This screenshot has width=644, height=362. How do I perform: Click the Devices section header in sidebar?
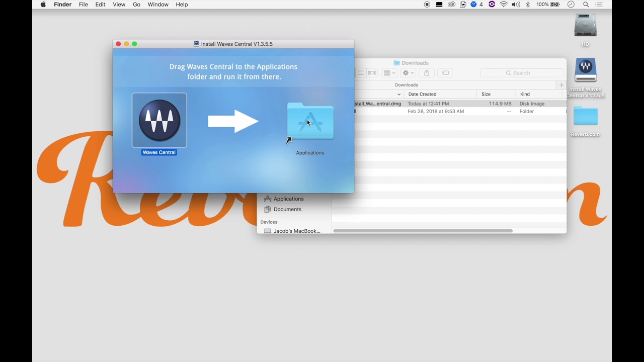point(269,222)
